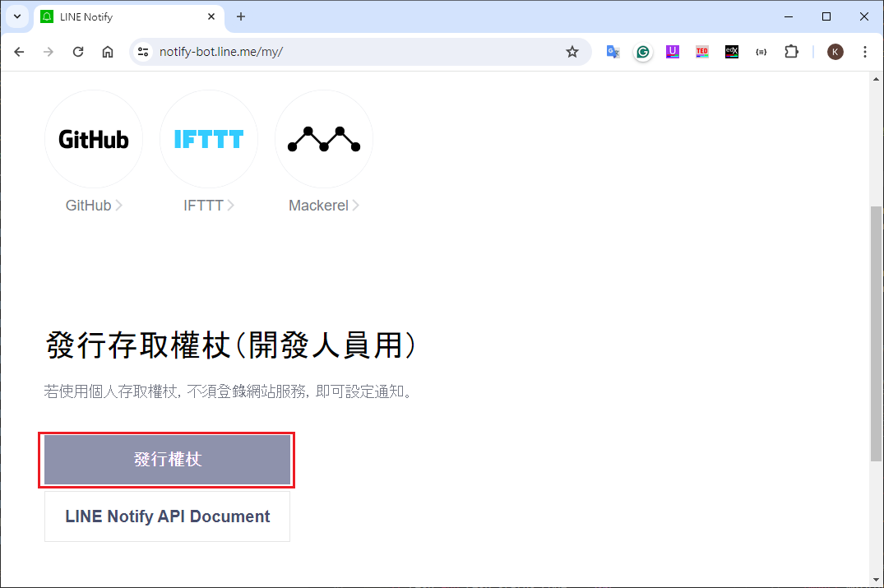Reload the LINE Notify page
Screen dimensions: 884x588
pos(78,52)
